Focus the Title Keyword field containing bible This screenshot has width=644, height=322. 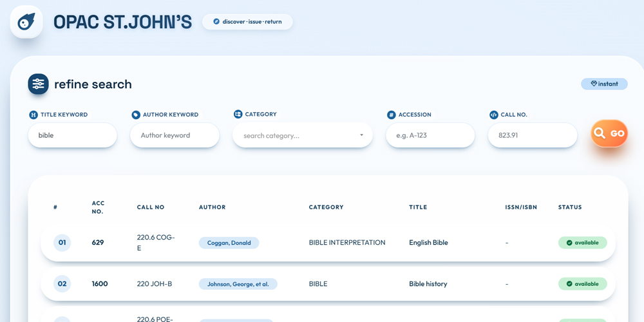72,135
